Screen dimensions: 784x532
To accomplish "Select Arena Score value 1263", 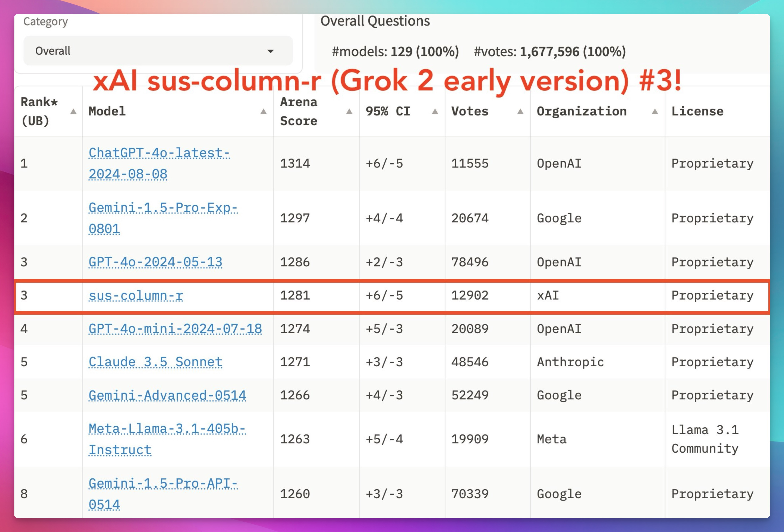I will (295, 439).
